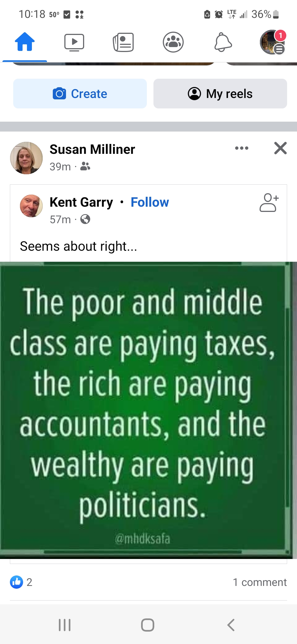
Task: Open the green taxes meme image
Action: 148,410
